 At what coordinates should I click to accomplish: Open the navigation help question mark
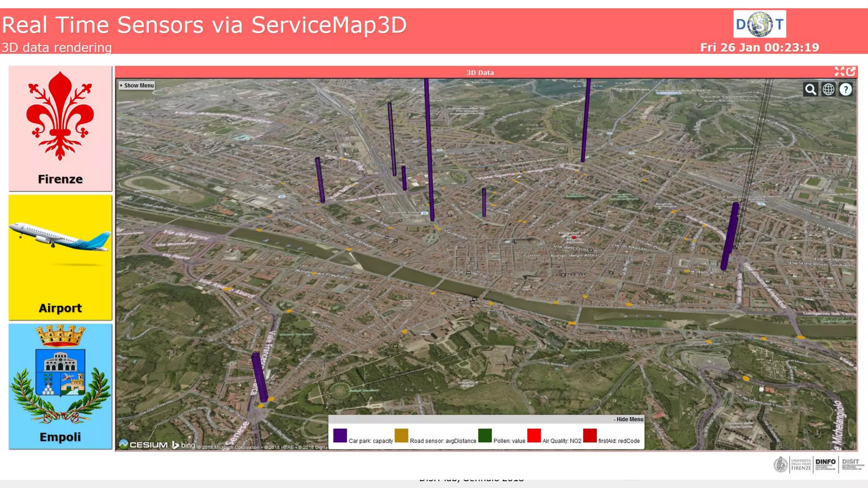point(846,90)
